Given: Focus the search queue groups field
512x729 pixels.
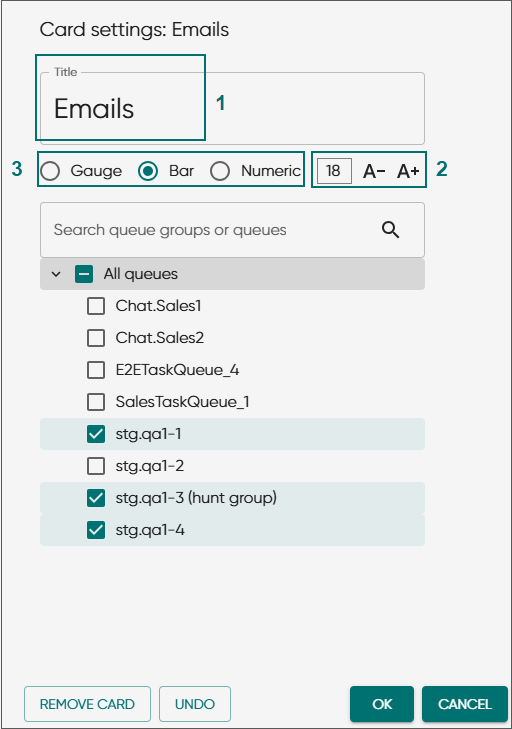Looking at the screenshot, I should point(232,230).
